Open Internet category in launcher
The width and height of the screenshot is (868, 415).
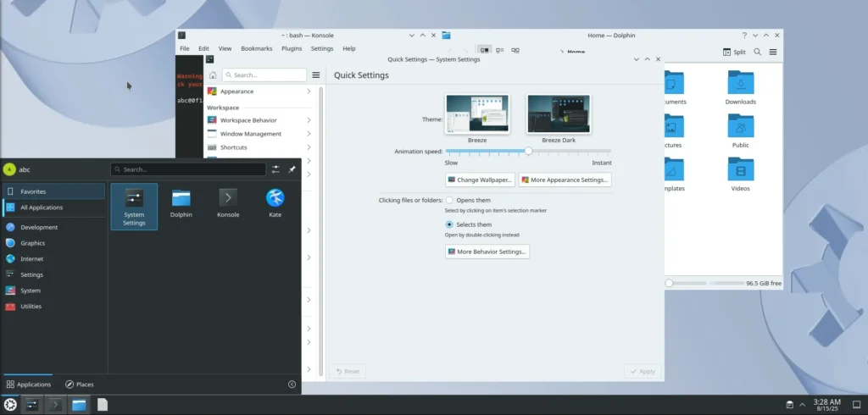[x=53, y=259]
